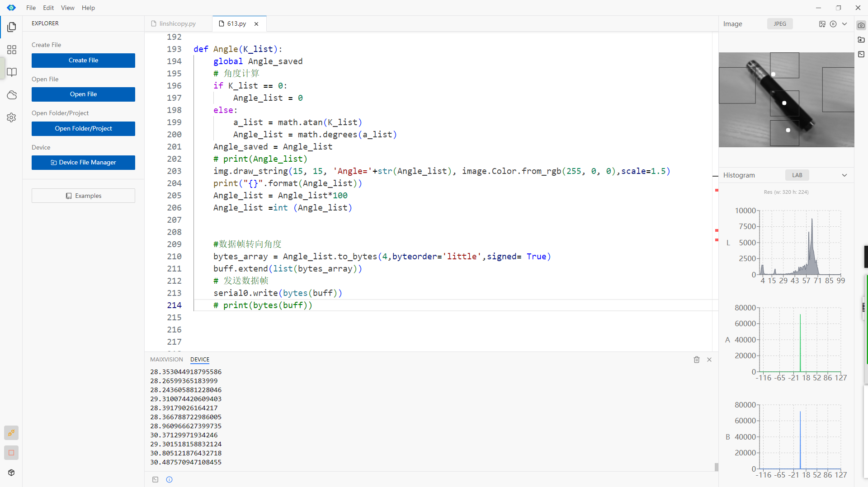The height and width of the screenshot is (487, 868).
Task: Open the documentation book sidebar icon
Action: point(12,72)
